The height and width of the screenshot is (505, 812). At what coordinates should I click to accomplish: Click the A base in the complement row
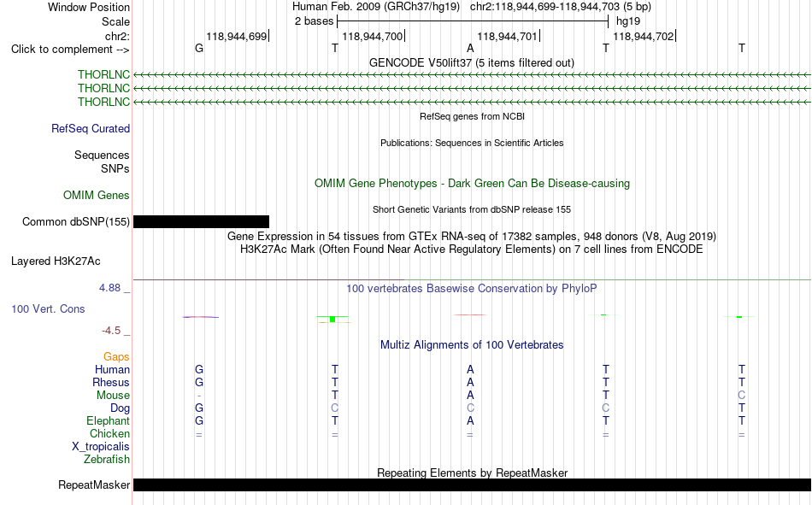(470, 48)
